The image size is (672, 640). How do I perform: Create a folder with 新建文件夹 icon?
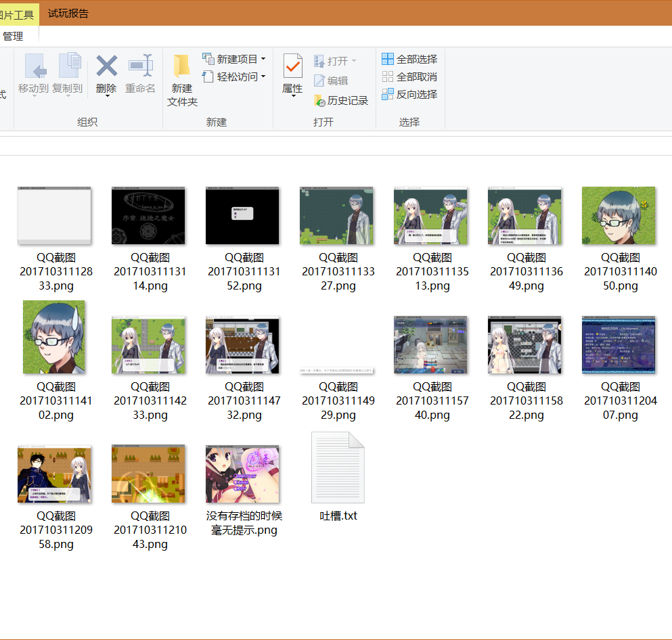pos(182,66)
